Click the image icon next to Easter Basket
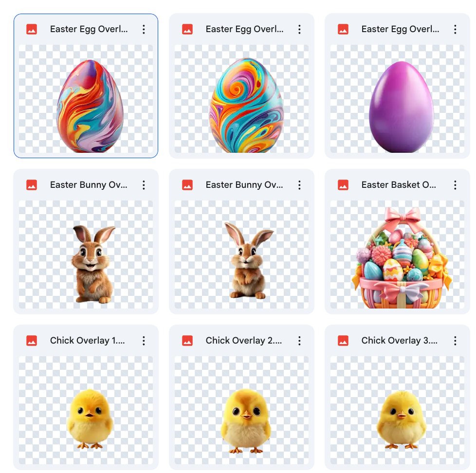Image resolution: width=476 pixels, height=473 pixels. [343, 185]
